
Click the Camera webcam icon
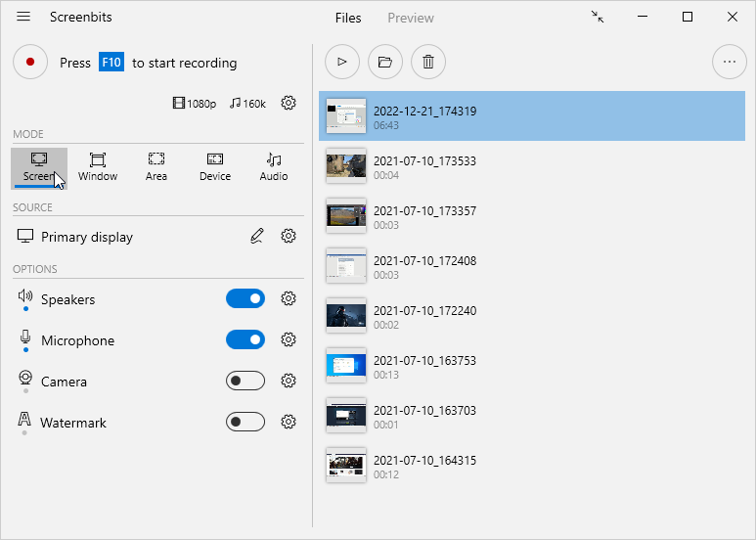coord(25,378)
